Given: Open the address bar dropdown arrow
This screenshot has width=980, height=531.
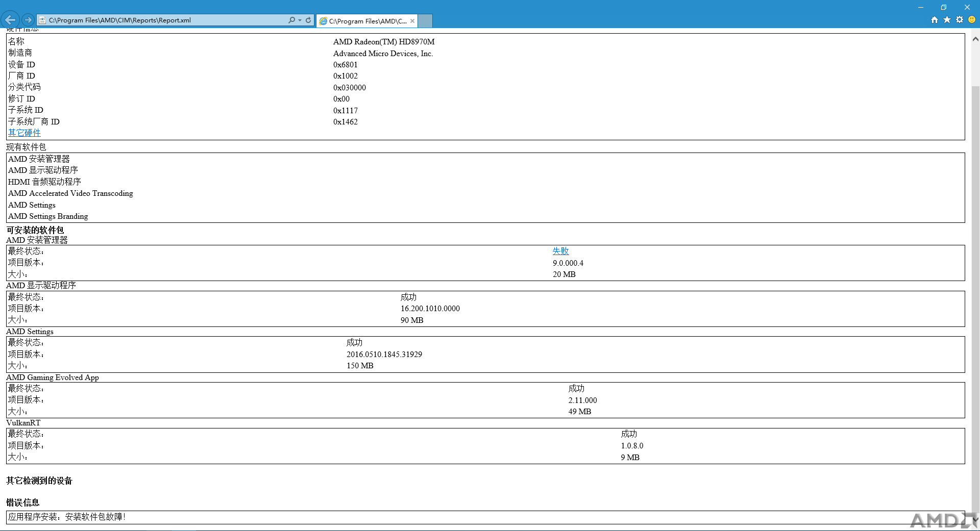Looking at the screenshot, I should click(x=300, y=20).
